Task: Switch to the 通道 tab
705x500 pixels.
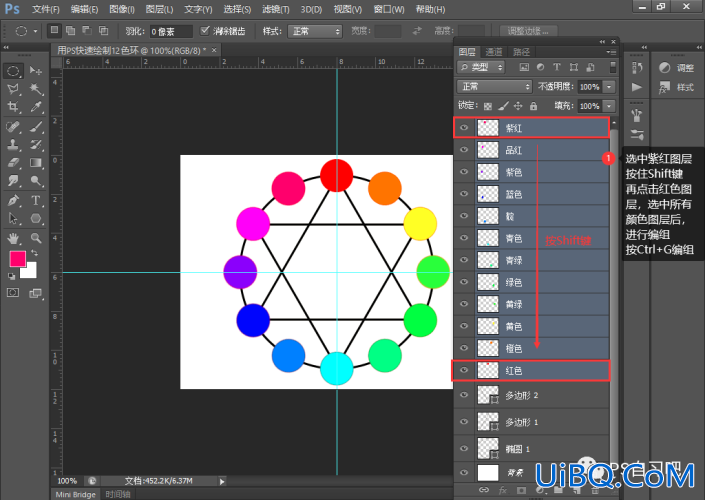Action: point(494,52)
